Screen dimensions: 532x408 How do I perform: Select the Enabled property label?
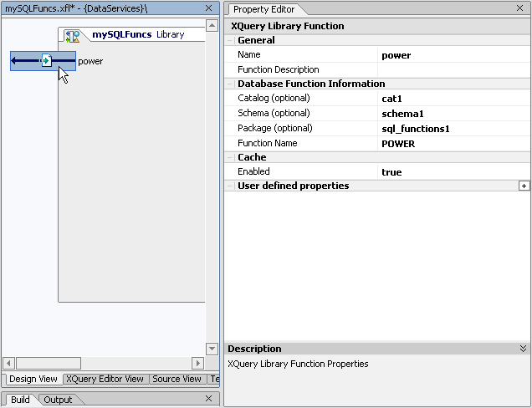point(253,171)
